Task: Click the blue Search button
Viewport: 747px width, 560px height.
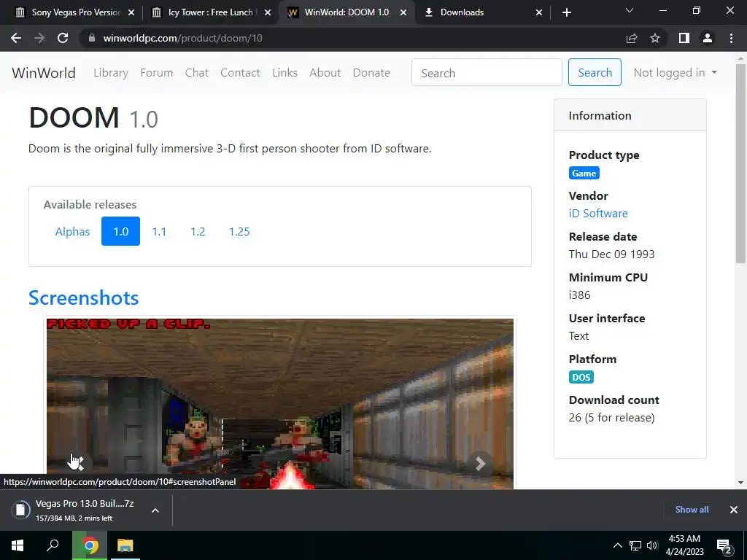Action: [595, 72]
